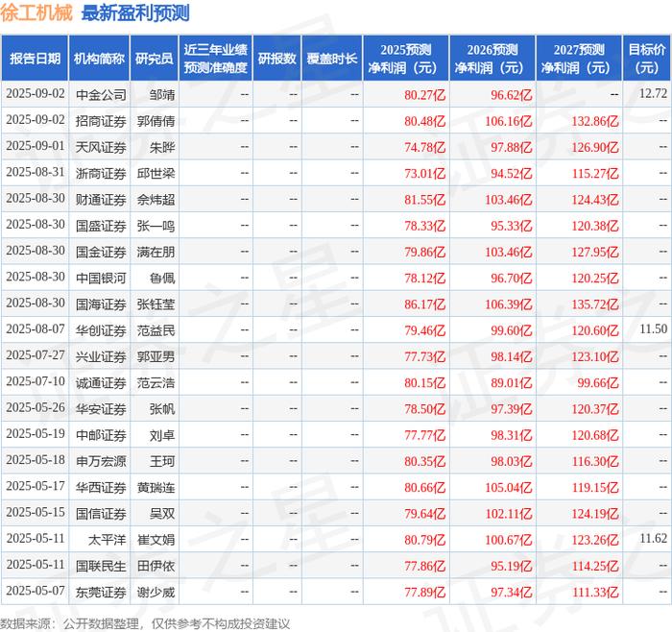672x632 pixels.
Task: Select 中金公司 institution cell
Action: 101,95
